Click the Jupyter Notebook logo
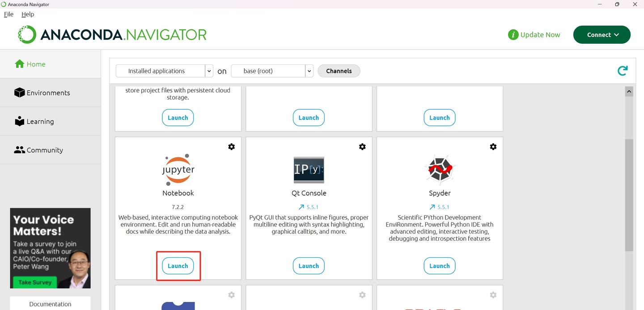The width and height of the screenshot is (644, 310). coord(178,170)
